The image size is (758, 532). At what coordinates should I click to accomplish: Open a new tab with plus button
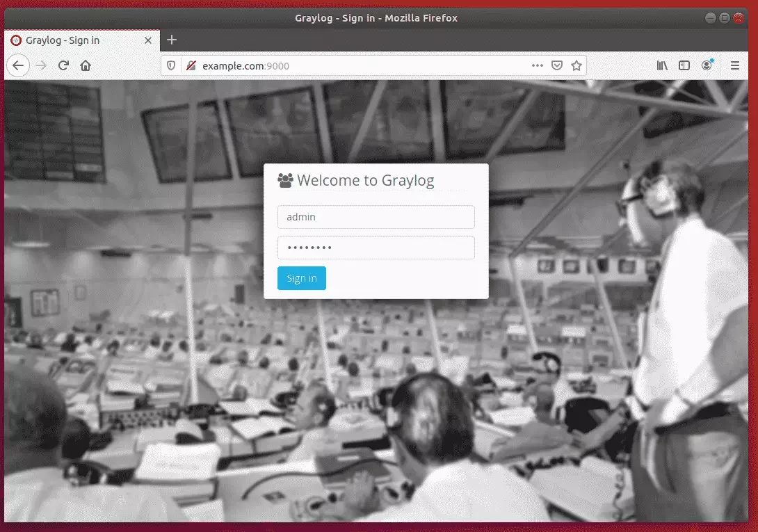(x=172, y=40)
